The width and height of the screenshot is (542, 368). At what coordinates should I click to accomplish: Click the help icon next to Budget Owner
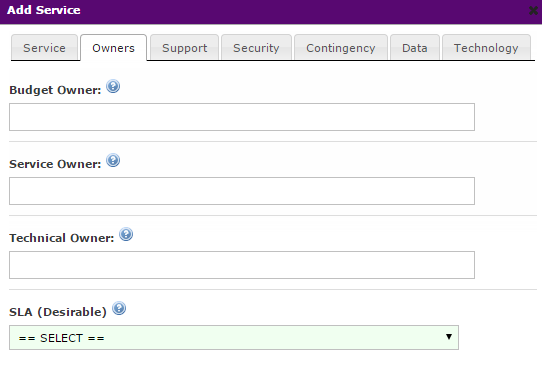pos(113,86)
